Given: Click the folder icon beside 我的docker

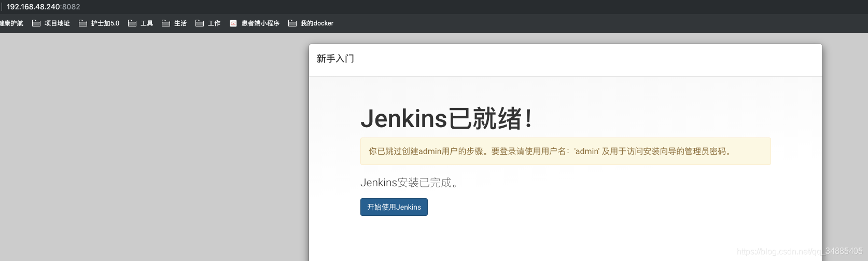Looking at the screenshot, I should click(x=292, y=23).
